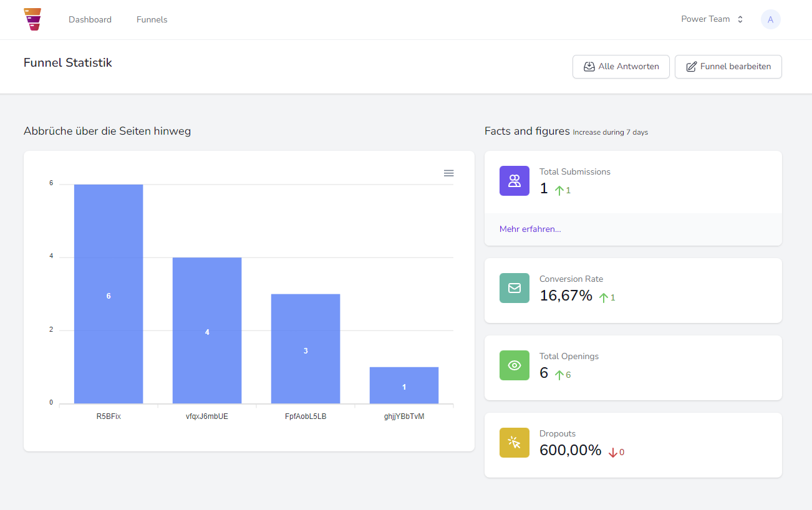Click the green arrow beside Total Submissions
Screen dimensions: 812x510
(559, 190)
